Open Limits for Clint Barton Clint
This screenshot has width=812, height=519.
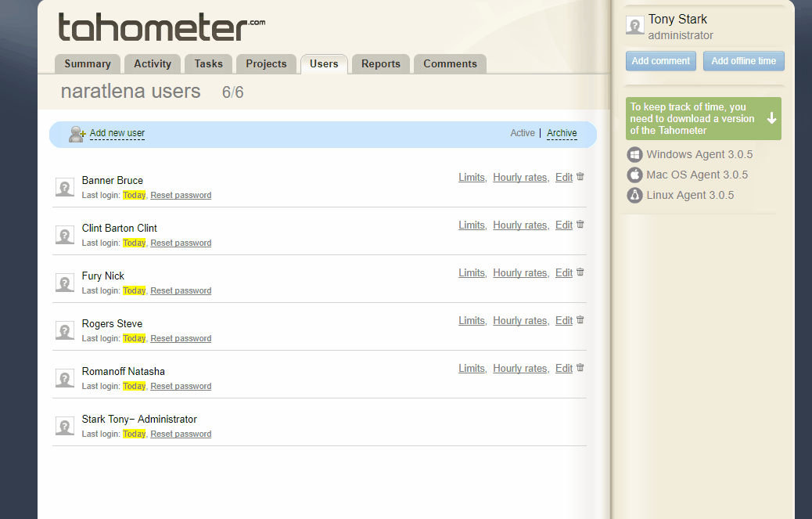(x=472, y=225)
